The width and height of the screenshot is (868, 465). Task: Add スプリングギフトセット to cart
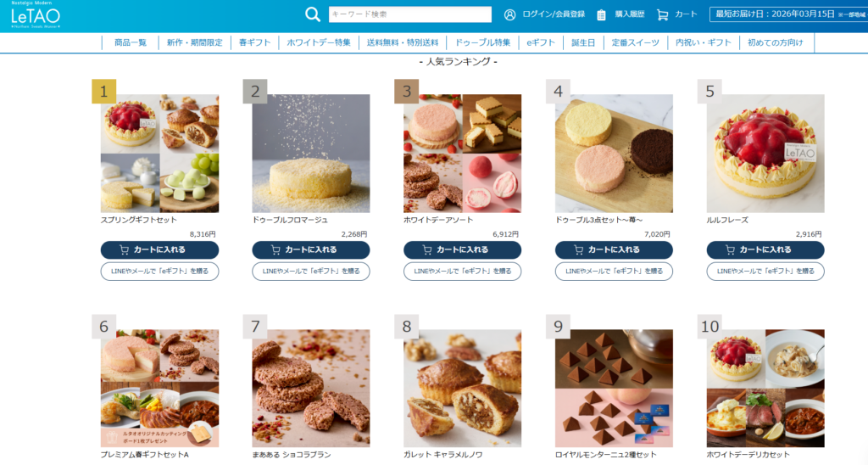159,250
